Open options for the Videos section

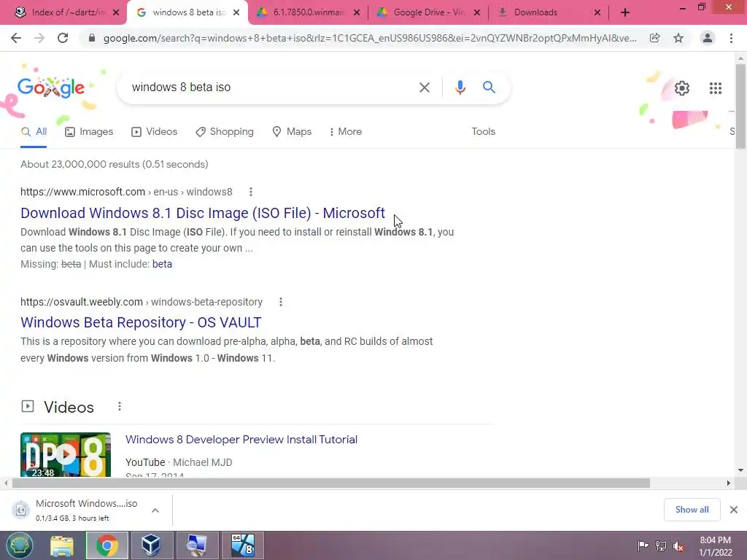point(120,406)
